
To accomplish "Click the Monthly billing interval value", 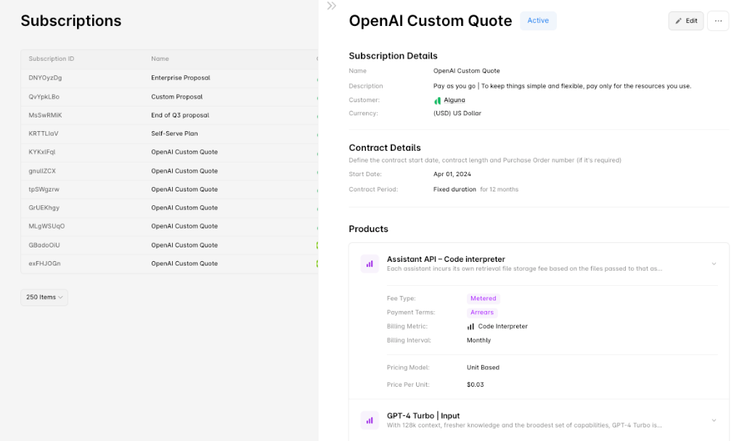I will click(479, 341).
